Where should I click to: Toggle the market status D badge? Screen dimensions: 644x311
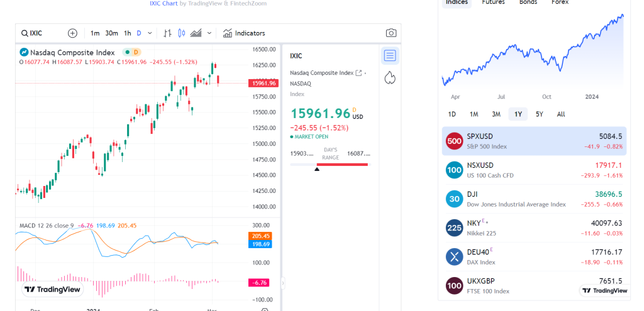tap(136, 52)
